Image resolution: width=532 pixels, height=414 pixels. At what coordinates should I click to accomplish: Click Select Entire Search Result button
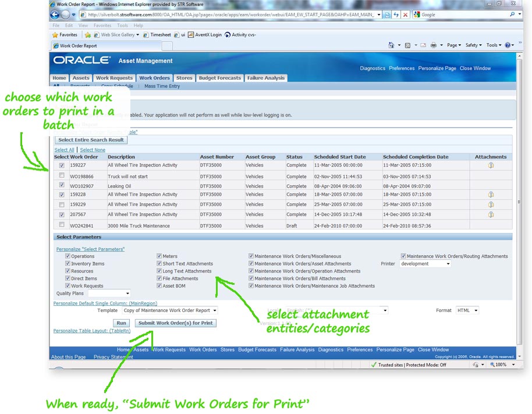tap(91, 140)
